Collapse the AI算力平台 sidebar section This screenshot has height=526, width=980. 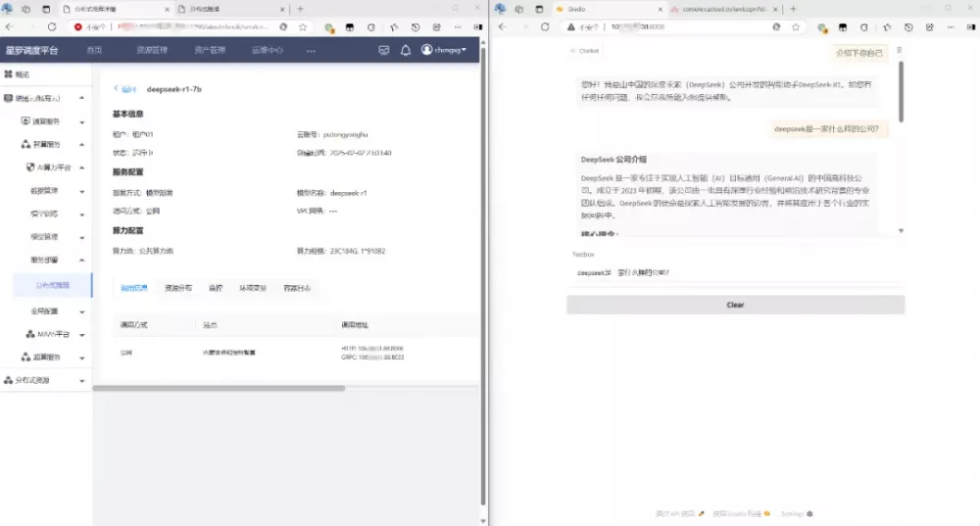82,167
